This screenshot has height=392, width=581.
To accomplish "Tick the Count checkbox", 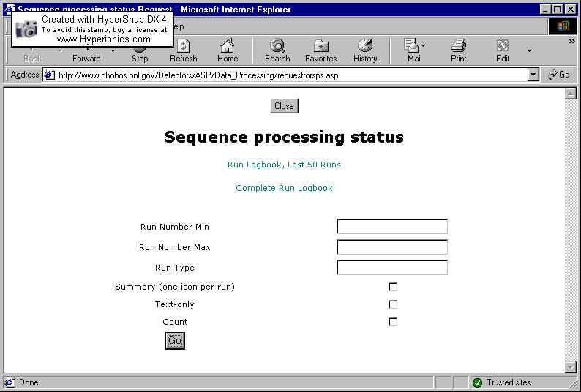I will (x=393, y=322).
